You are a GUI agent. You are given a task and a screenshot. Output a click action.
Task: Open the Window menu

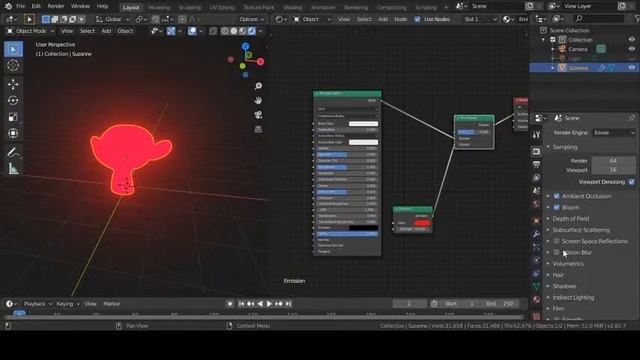80,6
